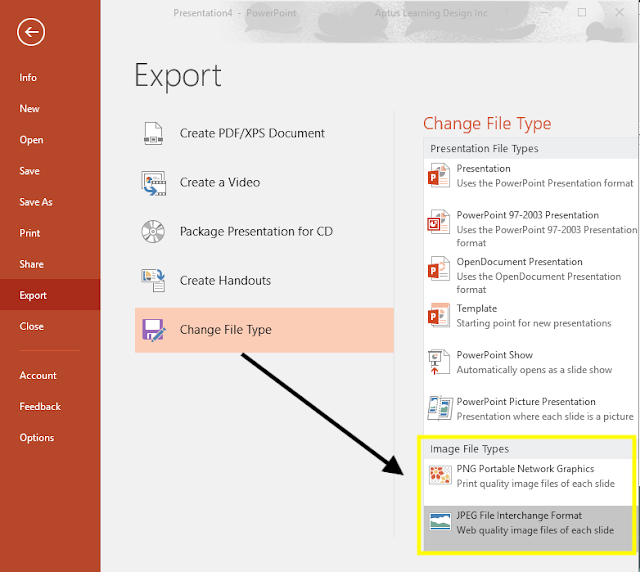
Task: Click 'Print quality image files of each slide'
Action: [x=536, y=483]
